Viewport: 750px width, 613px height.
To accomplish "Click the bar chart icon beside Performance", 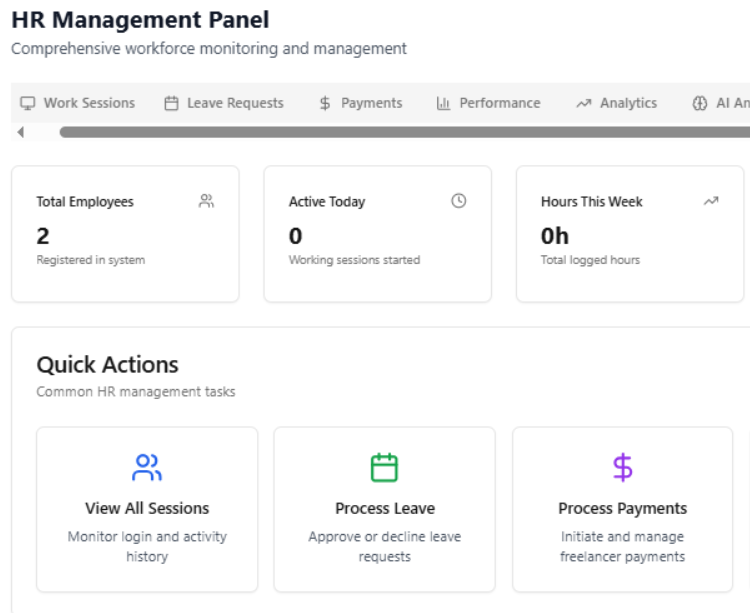I will 443,103.
